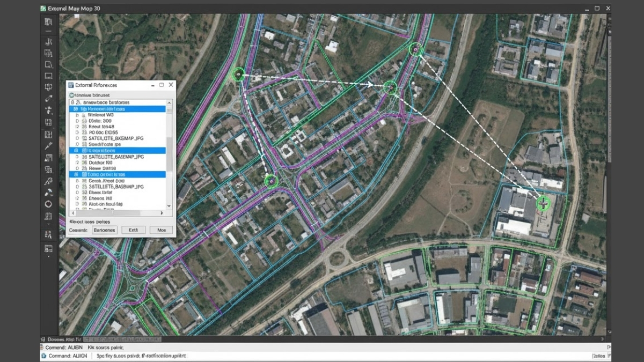Click the bottom-most icon in the left toolbar

(48, 248)
